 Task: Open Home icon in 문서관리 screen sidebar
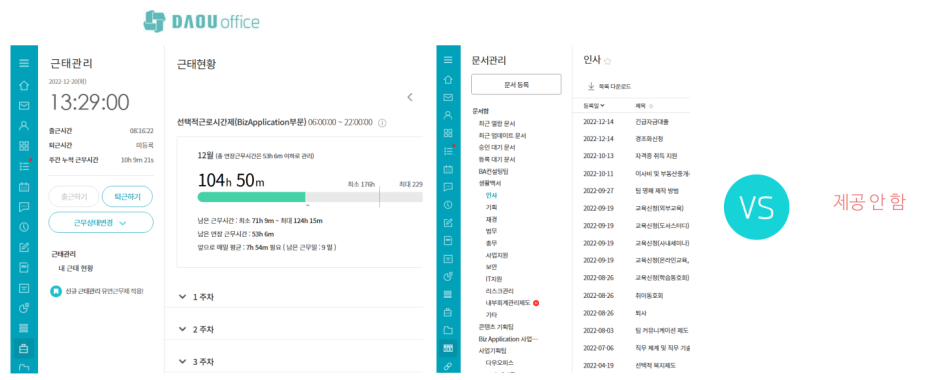(x=448, y=79)
